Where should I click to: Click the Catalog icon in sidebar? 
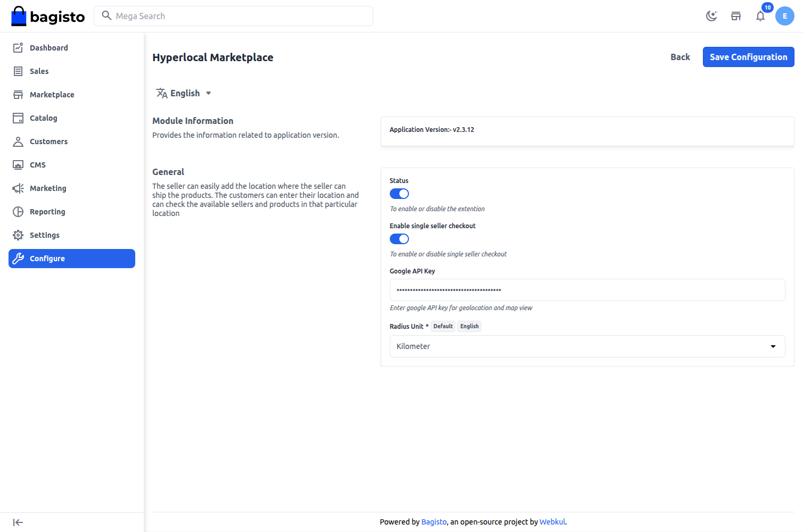(x=18, y=118)
